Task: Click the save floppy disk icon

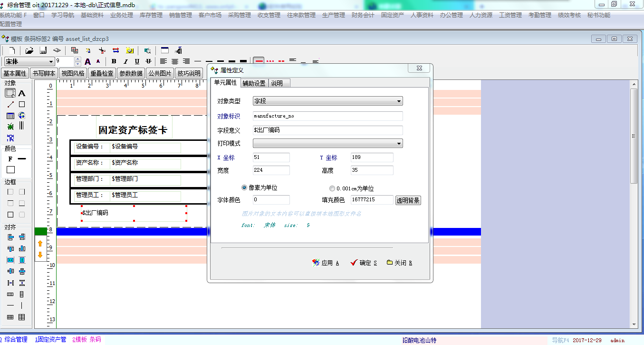Action: point(43,50)
